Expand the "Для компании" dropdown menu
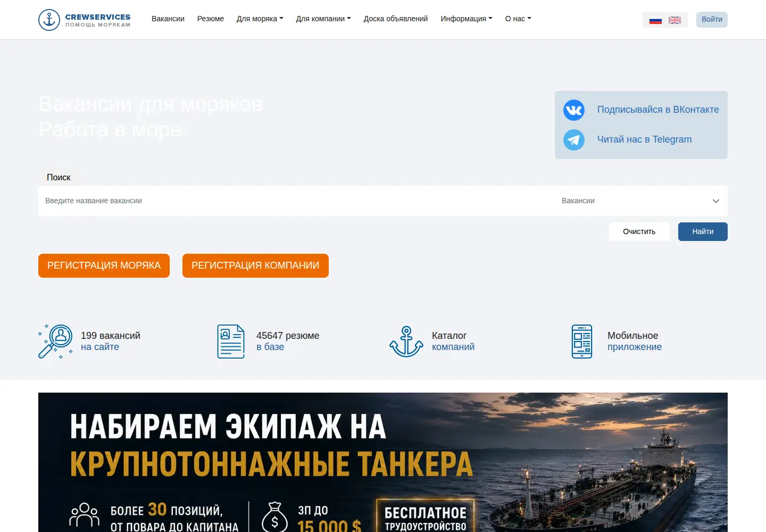 click(323, 19)
